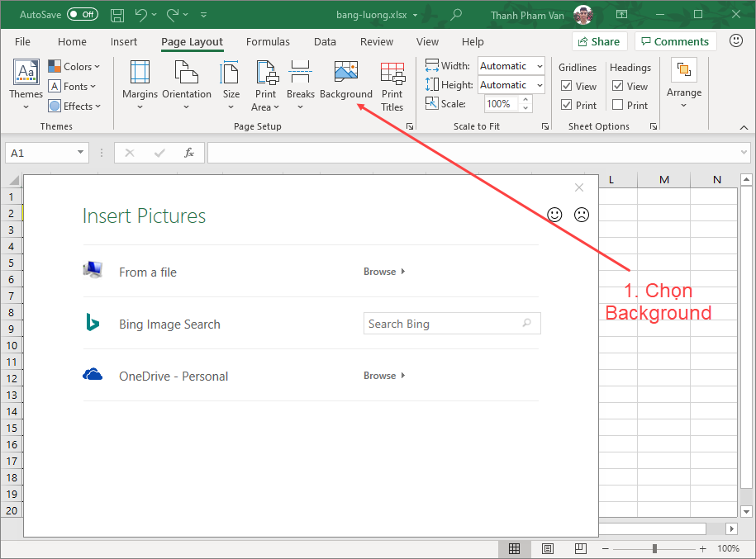Switch to Normal view in the status bar
This screenshot has height=559, width=756.
click(x=514, y=548)
